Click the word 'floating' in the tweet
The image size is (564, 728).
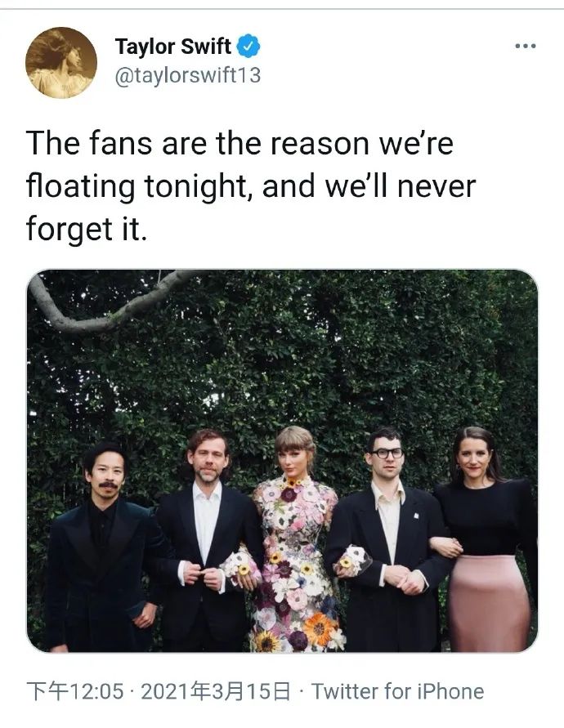pyautogui.click(x=81, y=186)
